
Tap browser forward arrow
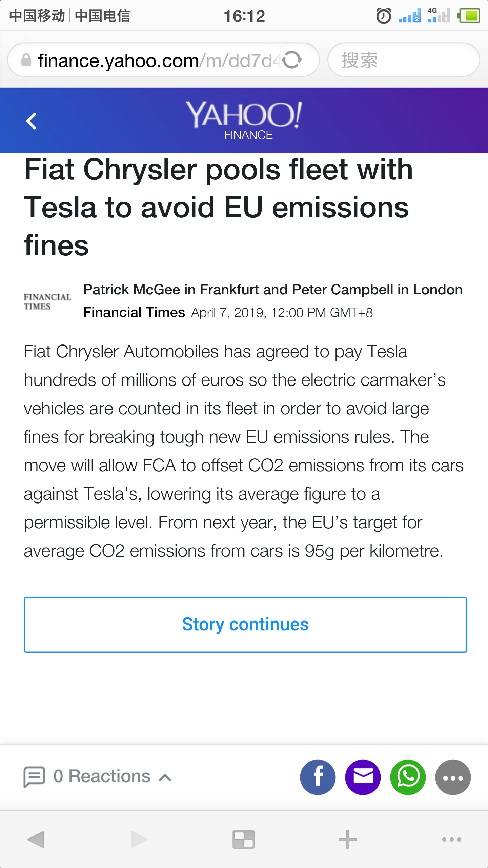(139, 840)
